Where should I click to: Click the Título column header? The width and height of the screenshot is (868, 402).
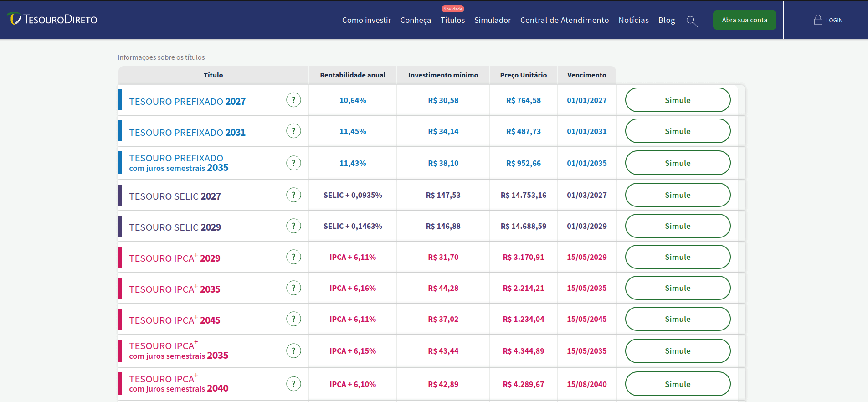[x=213, y=75]
